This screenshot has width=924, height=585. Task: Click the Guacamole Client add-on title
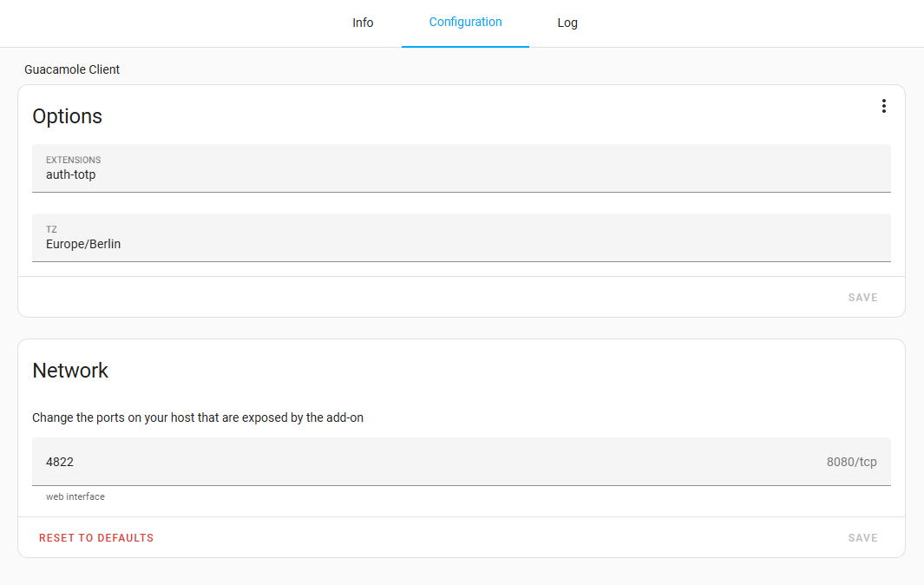[x=72, y=69]
